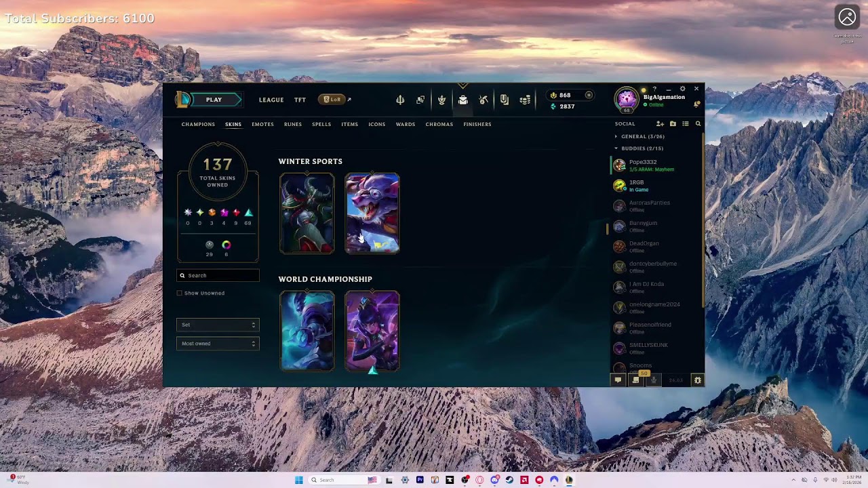Click the Play button
Screen dimensions: 868x488
coord(214,100)
